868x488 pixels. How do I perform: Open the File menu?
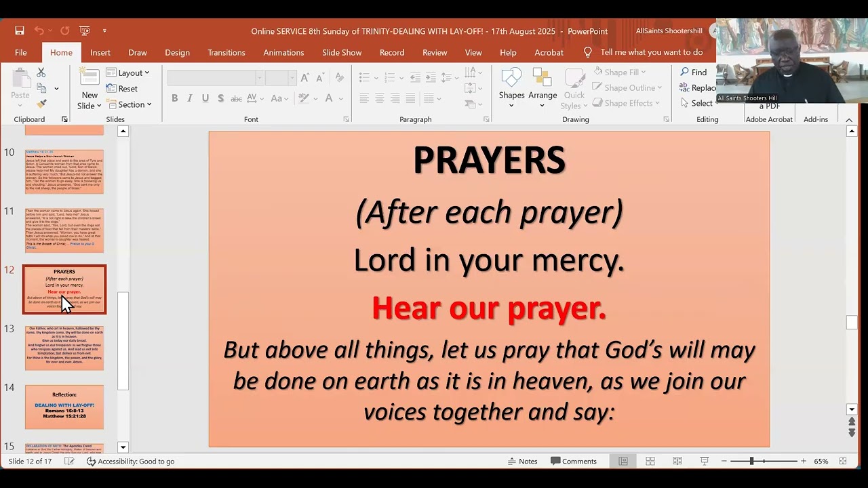(21, 52)
